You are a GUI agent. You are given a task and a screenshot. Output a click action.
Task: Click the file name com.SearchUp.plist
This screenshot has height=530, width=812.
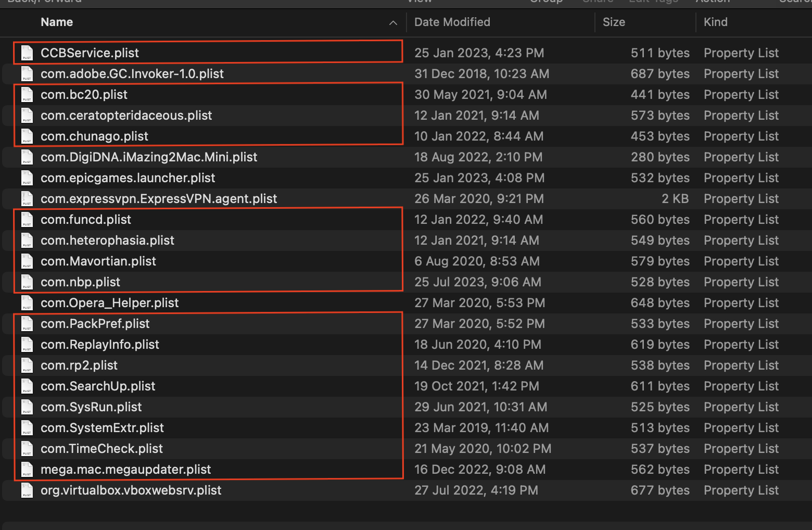[98, 386]
